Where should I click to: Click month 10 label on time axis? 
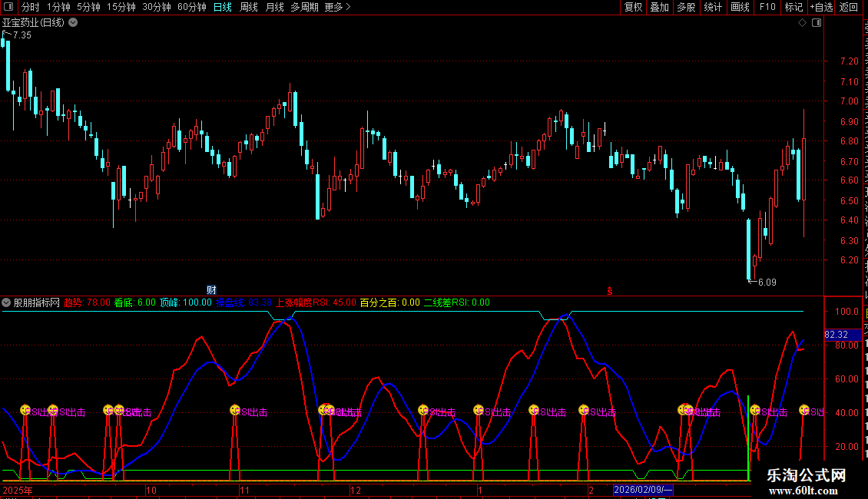[151, 490]
